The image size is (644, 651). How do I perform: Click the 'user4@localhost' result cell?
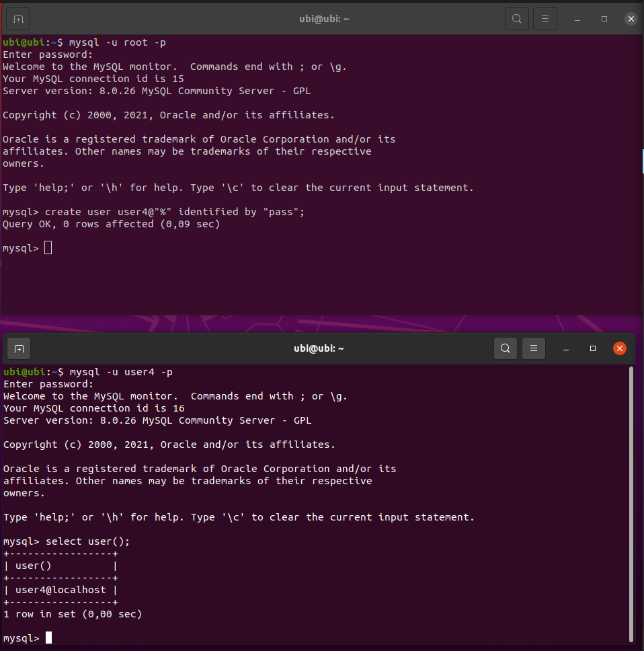tap(61, 590)
